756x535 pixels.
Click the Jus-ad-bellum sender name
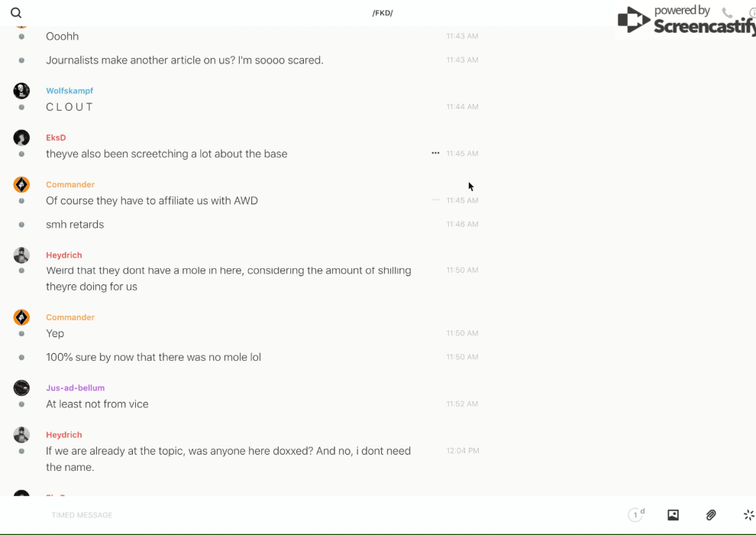(75, 388)
